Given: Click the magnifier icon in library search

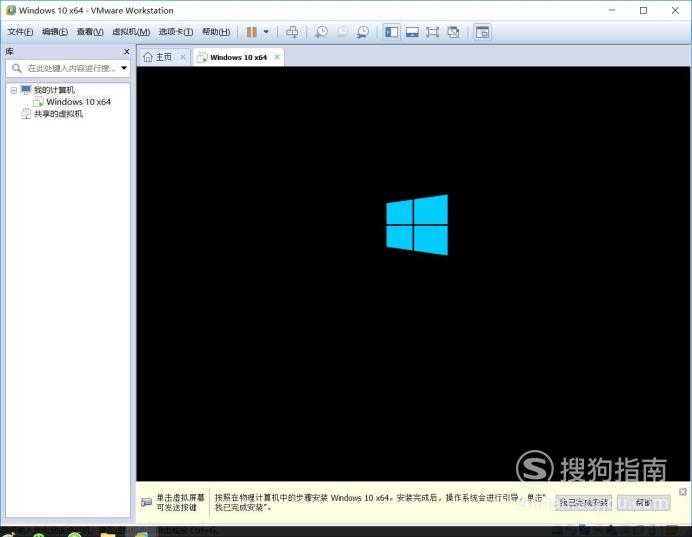Looking at the screenshot, I should click(x=17, y=68).
